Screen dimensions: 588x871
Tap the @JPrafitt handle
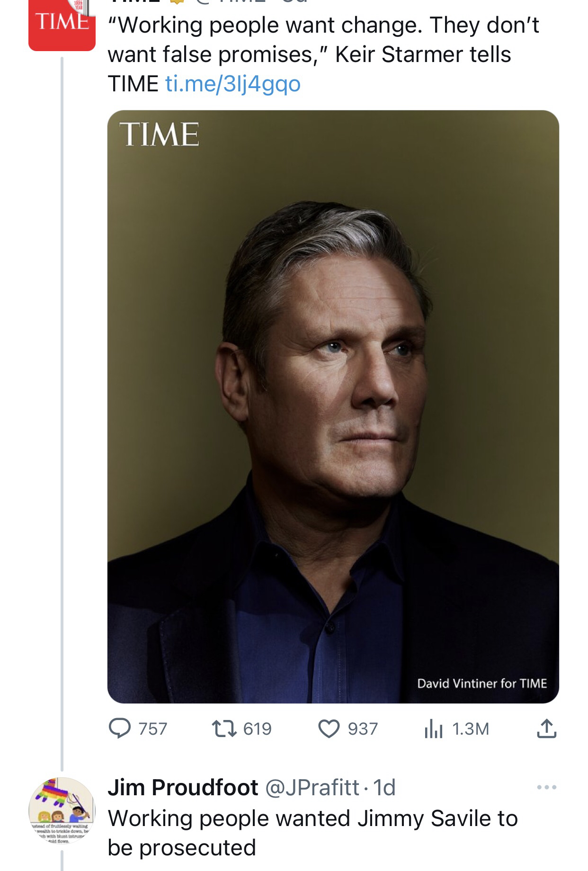(x=312, y=788)
